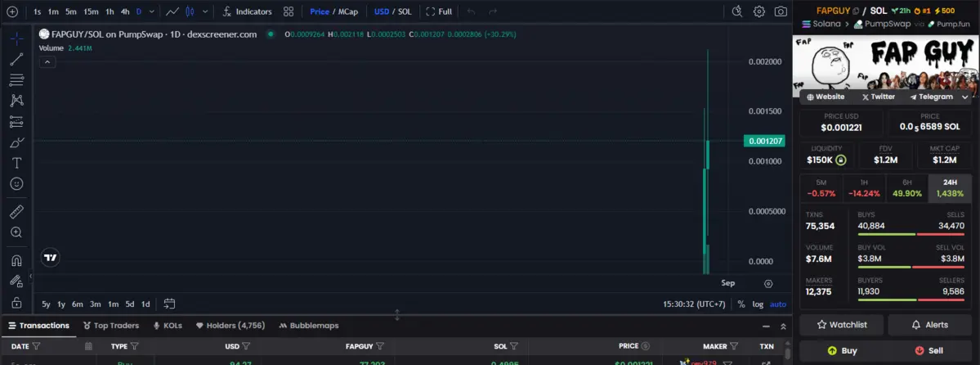Open chart settings gear icon

[759, 11]
